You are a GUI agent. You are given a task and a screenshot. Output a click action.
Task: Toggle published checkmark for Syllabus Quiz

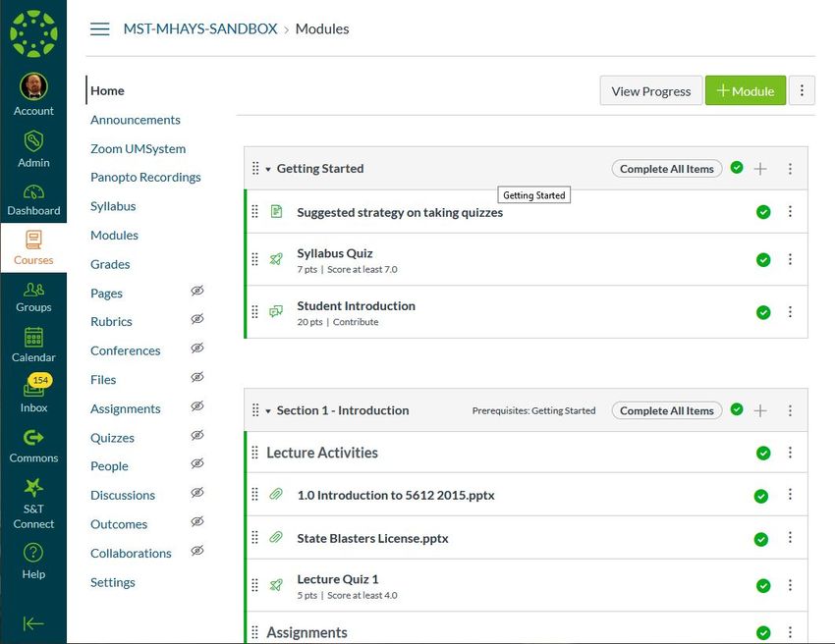[763, 260]
